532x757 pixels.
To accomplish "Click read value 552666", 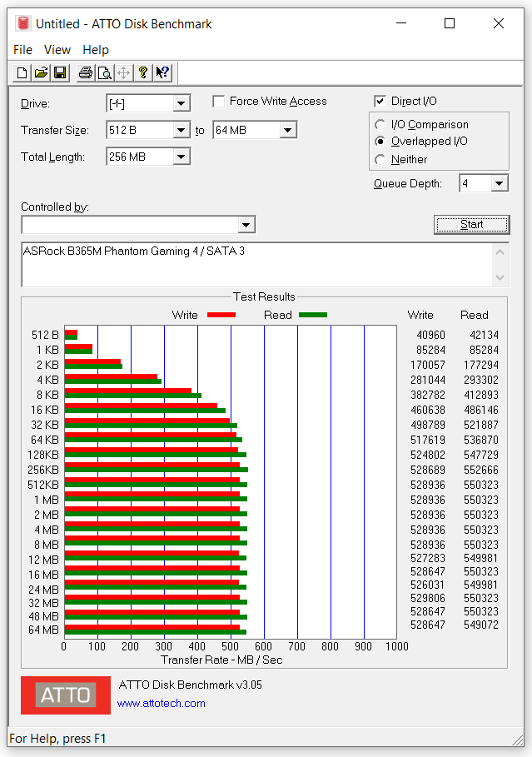I will pos(481,470).
